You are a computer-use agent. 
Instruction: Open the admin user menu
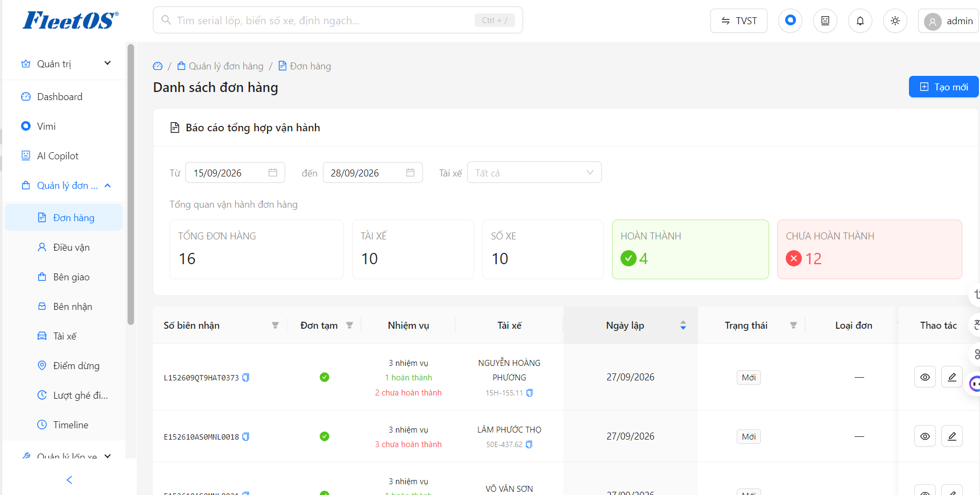pyautogui.click(x=948, y=21)
